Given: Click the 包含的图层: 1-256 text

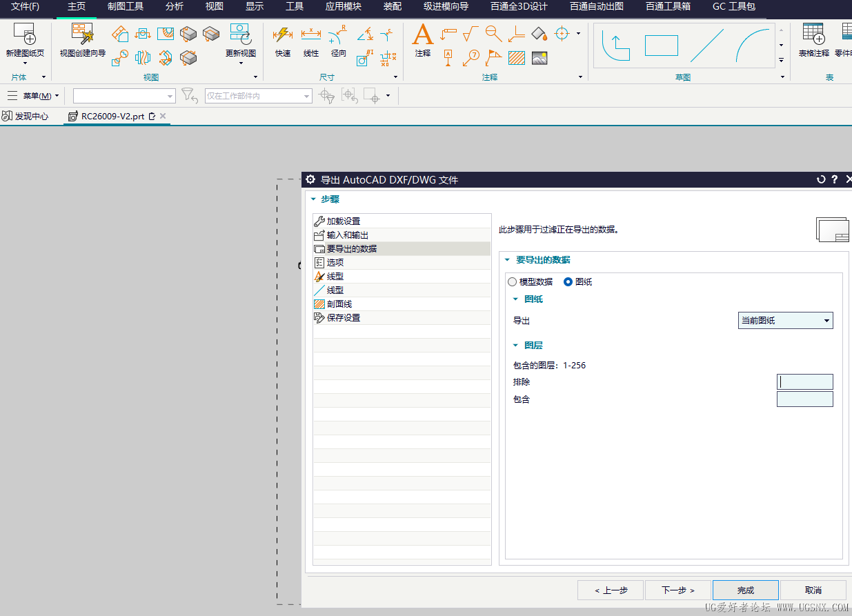Looking at the screenshot, I should [549, 366].
